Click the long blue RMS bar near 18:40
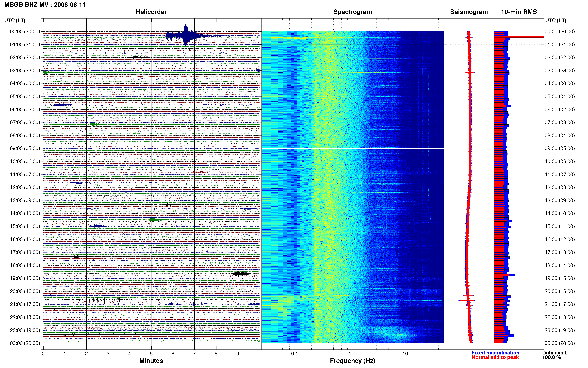 tap(505, 275)
